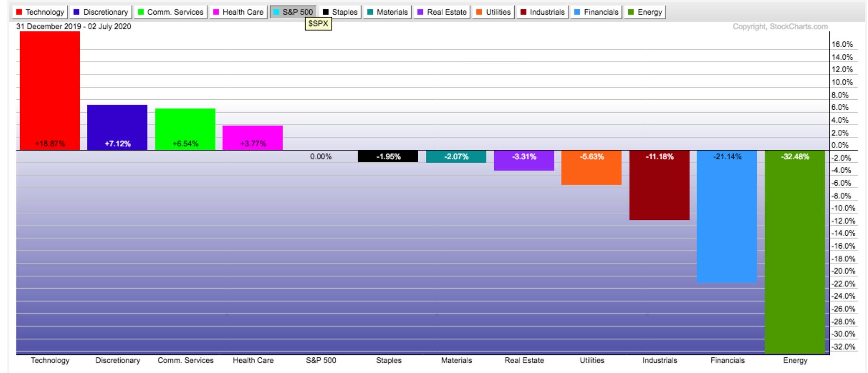This screenshot has width=868, height=373.
Task: Click the Materials legend button
Action: 387,12
